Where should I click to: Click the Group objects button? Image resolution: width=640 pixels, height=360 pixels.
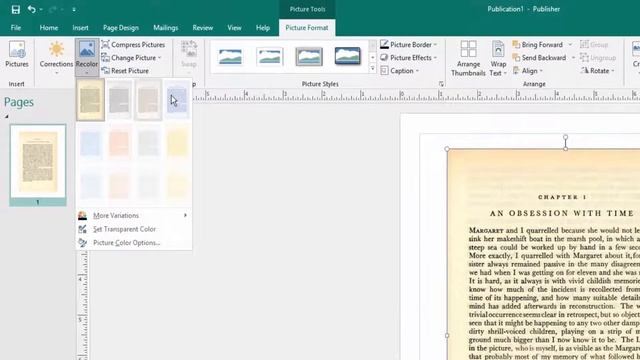[594, 44]
